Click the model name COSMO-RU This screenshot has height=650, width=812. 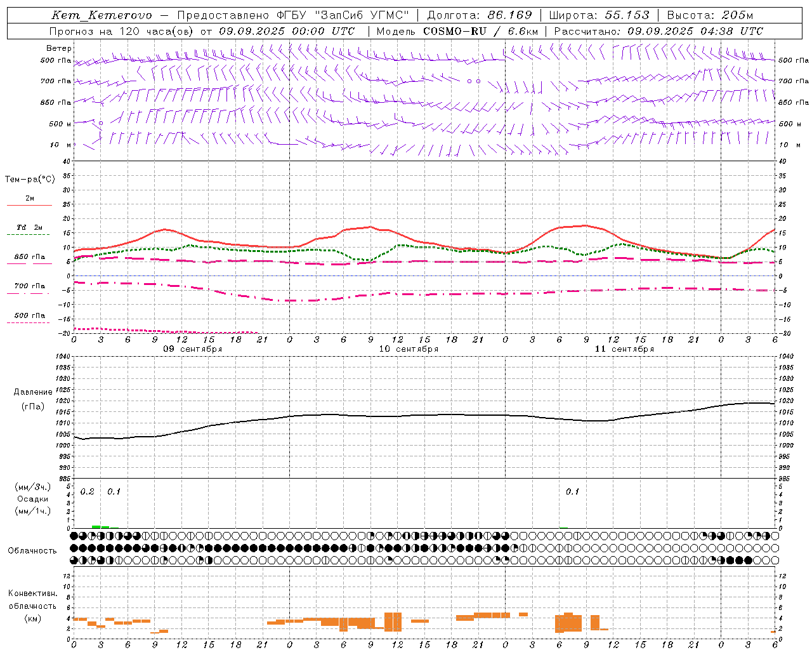pyautogui.click(x=455, y=31)
